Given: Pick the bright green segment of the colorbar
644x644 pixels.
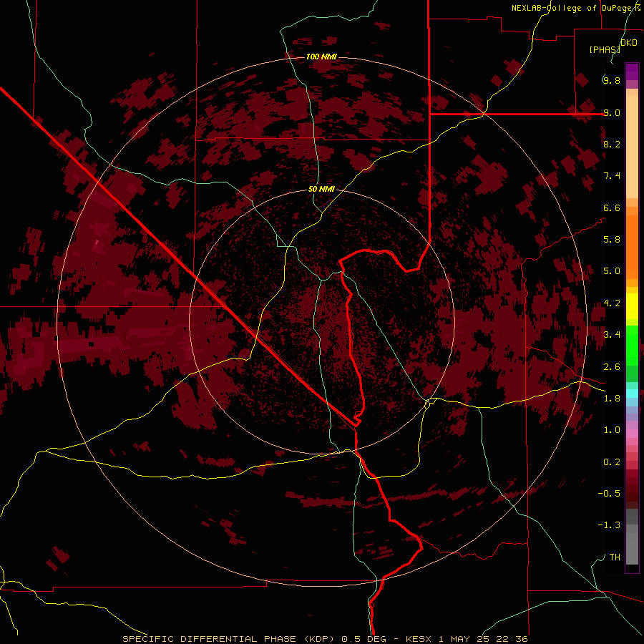Looking at the screenshot, I should coord(632,344).
